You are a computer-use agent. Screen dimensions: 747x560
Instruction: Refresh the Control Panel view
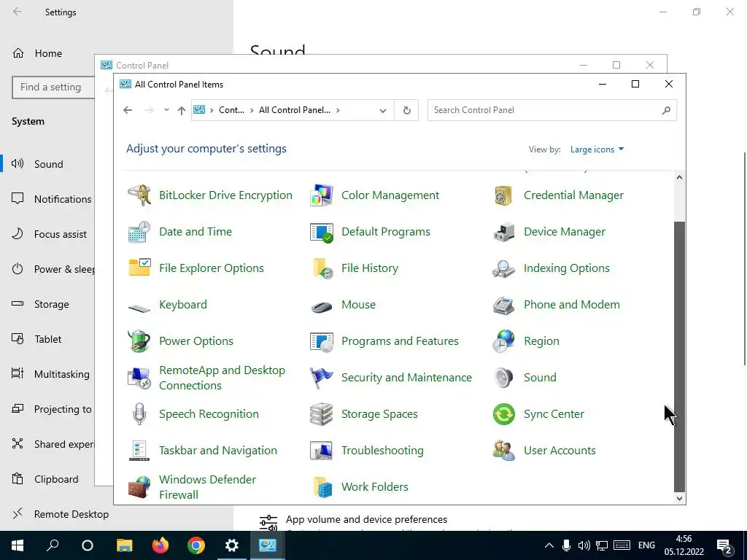[x=406, y=111]
